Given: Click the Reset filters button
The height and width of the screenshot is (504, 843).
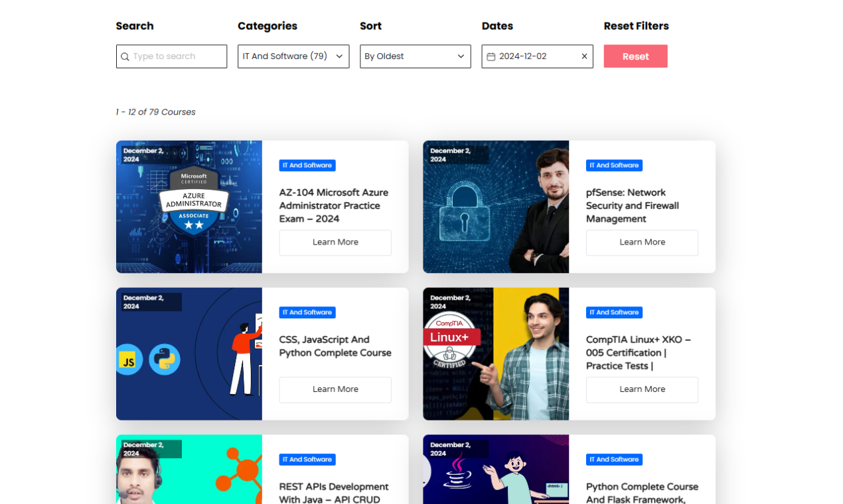Looking at the screenshot, I should [635, 56].
